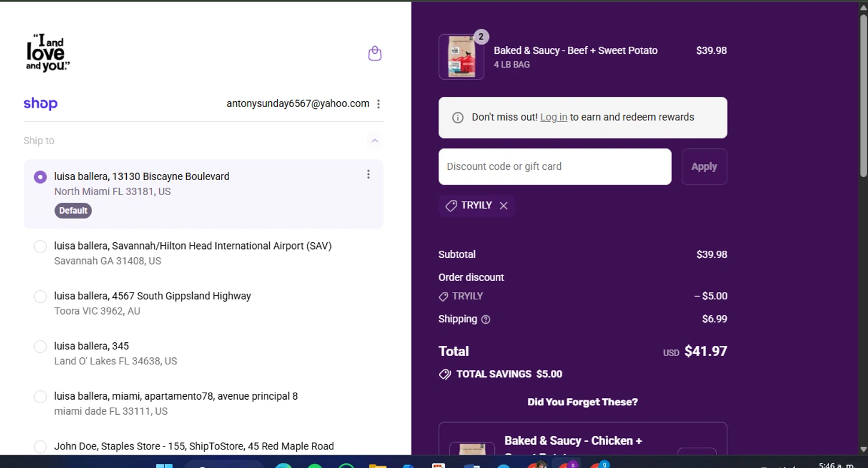Click the info icon in rewards banner
Screen dimensions: 868x468
pyautogui.click(x=458, y=118)
